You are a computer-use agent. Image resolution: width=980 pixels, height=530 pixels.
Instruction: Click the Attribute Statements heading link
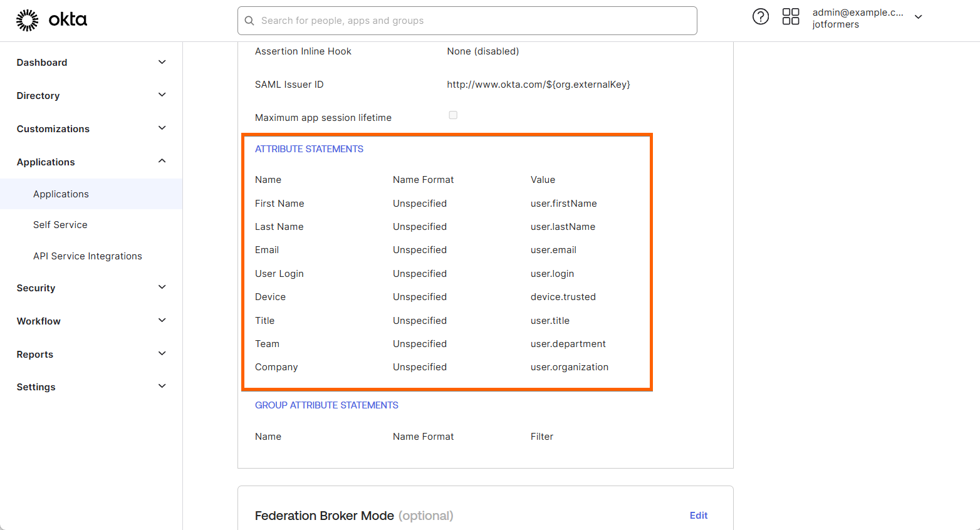click(x=309, y=149)
